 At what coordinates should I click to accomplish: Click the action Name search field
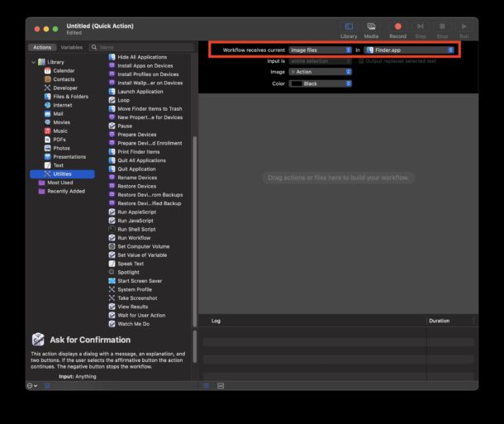tap(140, 47)
